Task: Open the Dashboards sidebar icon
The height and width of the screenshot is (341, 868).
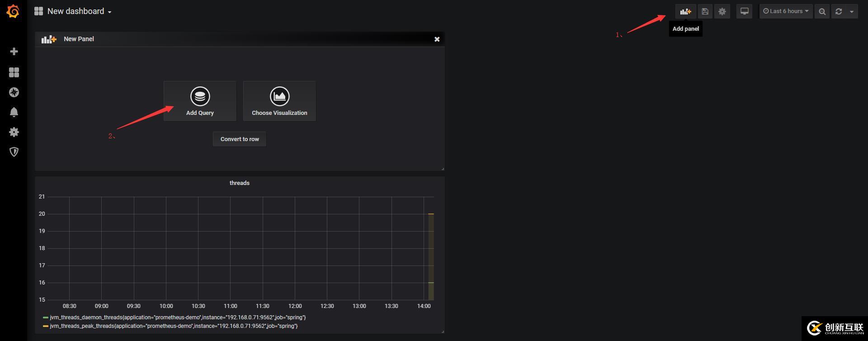Action: pos(14,72)
